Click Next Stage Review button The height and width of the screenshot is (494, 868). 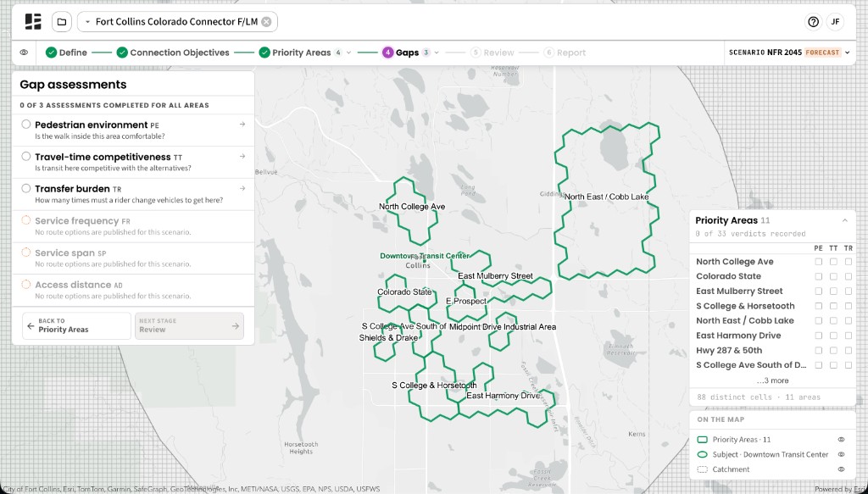pos(189,326)
